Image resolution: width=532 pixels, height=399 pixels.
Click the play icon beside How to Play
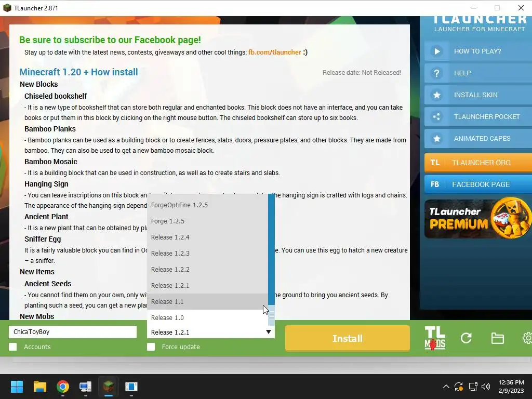(436, 51)
